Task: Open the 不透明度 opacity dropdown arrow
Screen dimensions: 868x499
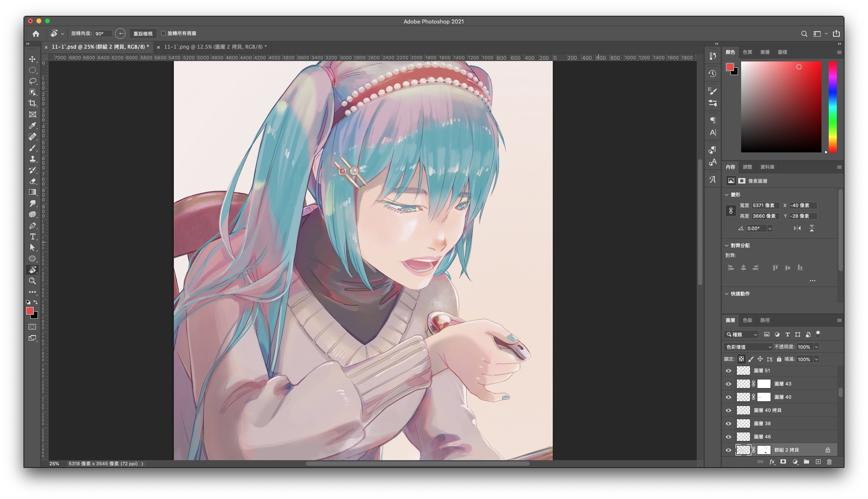Action: pos(816,347)
